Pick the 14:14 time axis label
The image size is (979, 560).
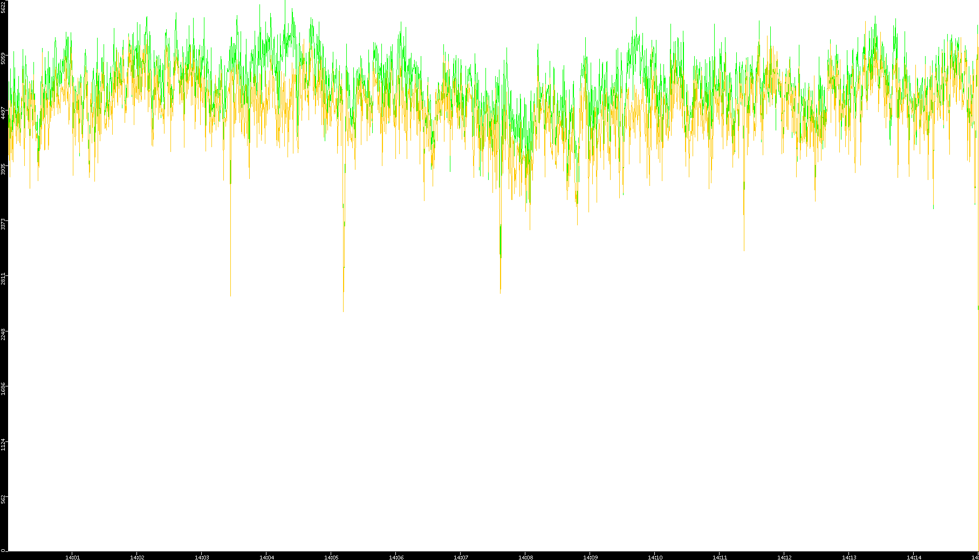click(x=914, y=557)
